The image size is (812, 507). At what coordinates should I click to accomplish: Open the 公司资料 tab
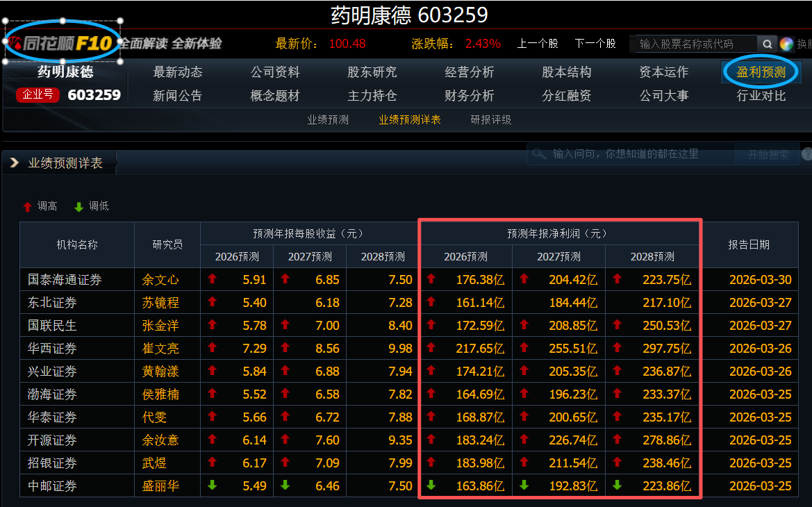(275, 72)
